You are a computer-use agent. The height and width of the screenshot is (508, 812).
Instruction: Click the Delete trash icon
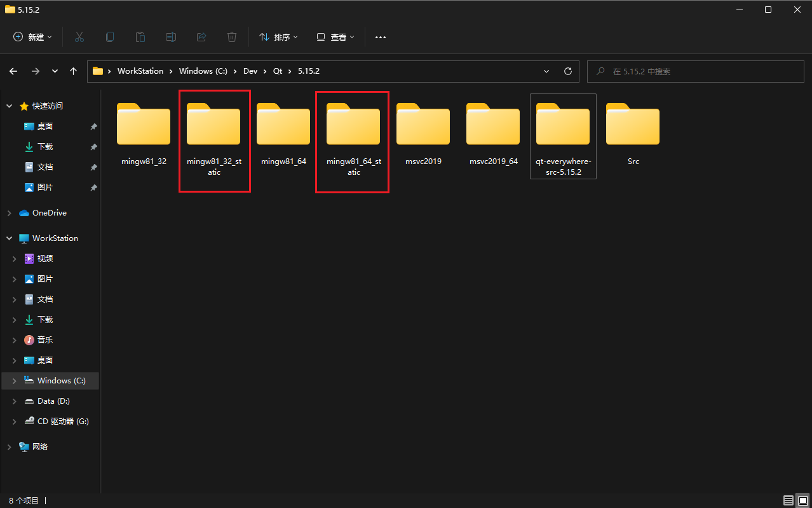(x=232, y=37)
